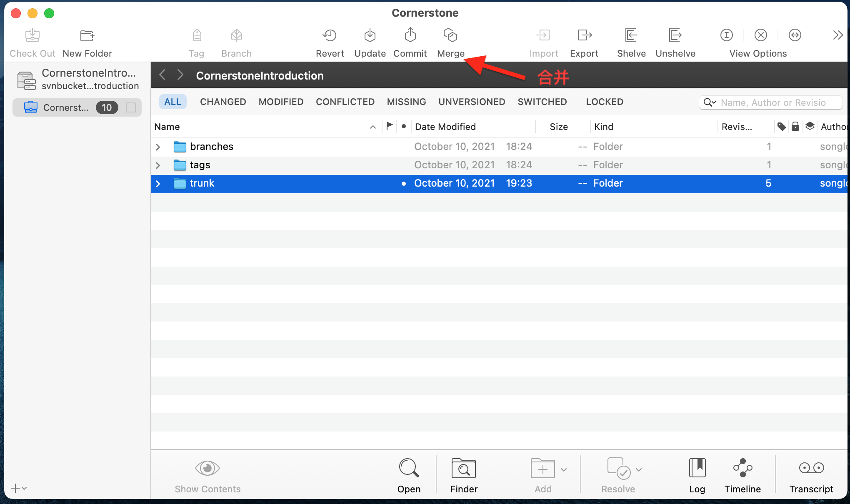Open the Merge tool
Image resolution: width=850 pixels, height=504 pixels.
450,36
